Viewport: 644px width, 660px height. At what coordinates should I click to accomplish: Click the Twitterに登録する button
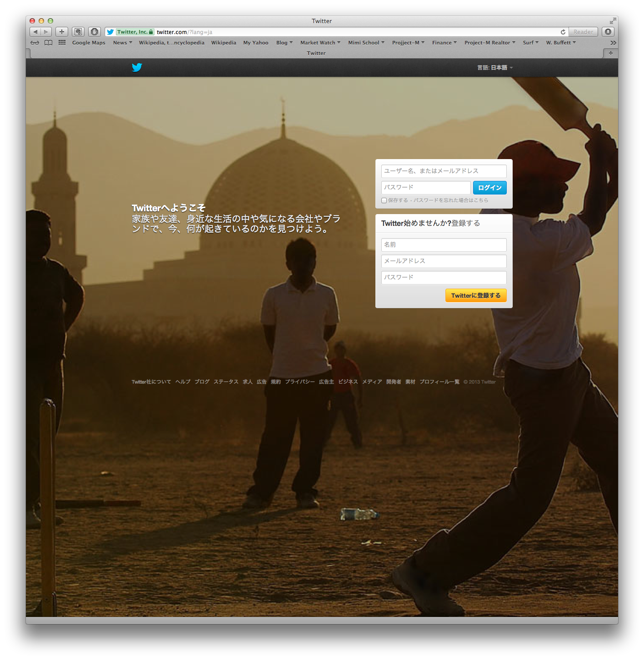click(x=476, y=295)
